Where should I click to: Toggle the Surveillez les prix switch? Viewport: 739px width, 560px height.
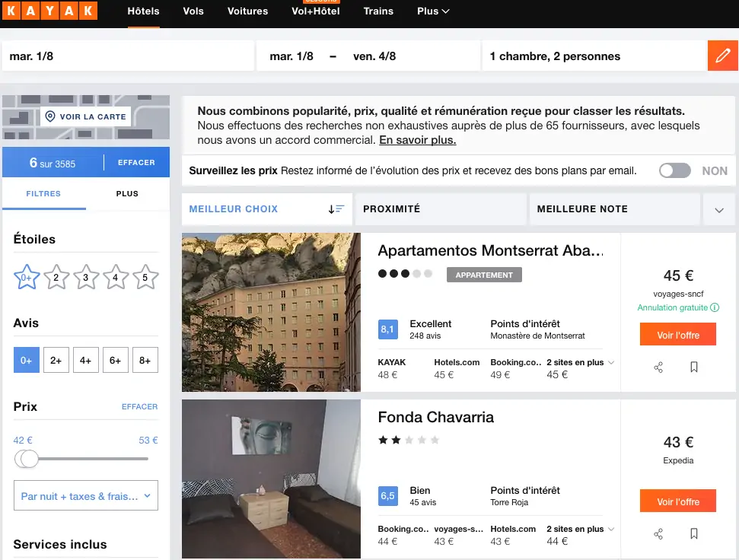point(675,170)
